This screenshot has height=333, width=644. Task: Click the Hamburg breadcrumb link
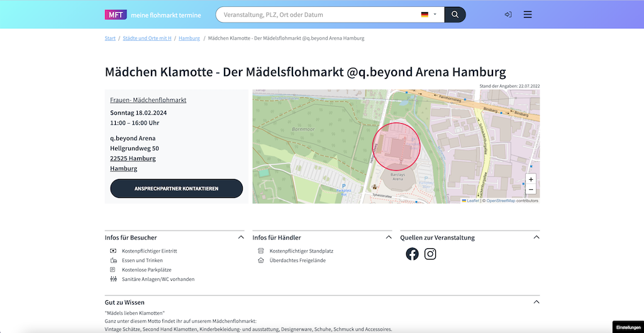coord(189,38)
